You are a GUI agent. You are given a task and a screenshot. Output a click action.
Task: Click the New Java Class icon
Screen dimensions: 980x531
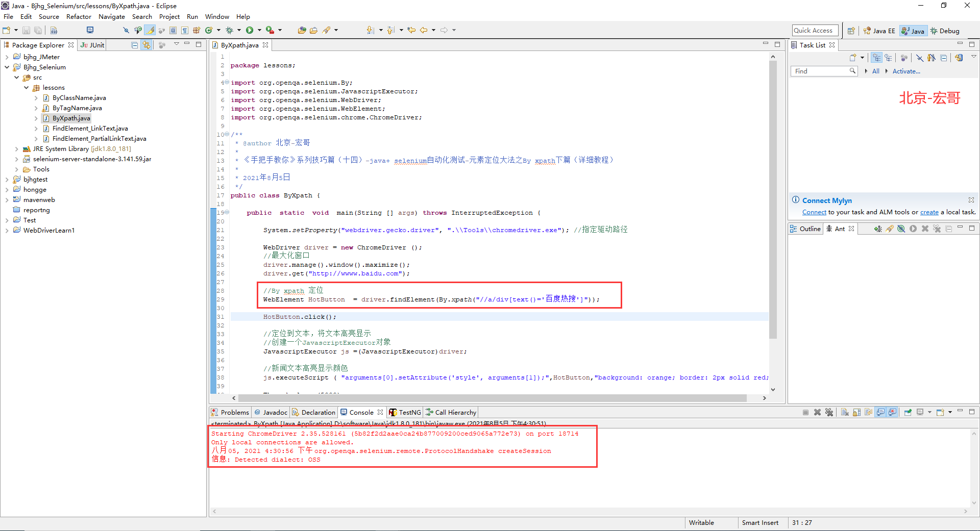209,30
